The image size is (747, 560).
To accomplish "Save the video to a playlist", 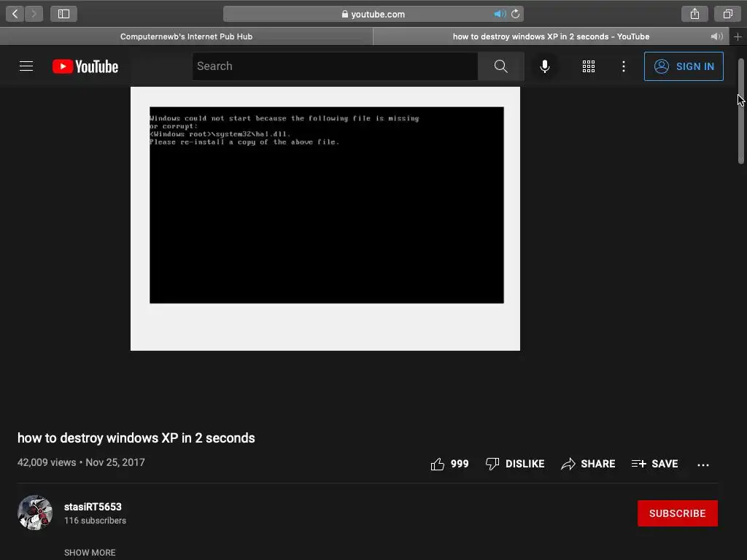I will point(654,464).
